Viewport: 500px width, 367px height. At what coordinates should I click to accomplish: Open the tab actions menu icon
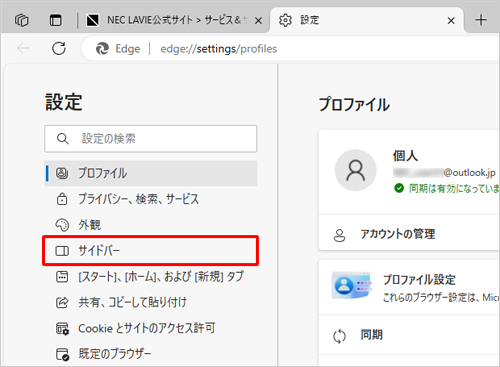point(56,20)
